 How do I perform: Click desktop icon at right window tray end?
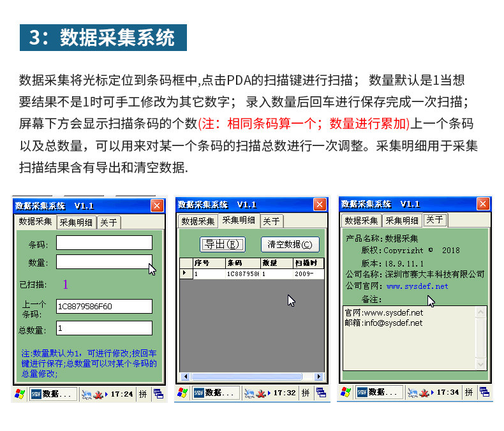(484, 392)
